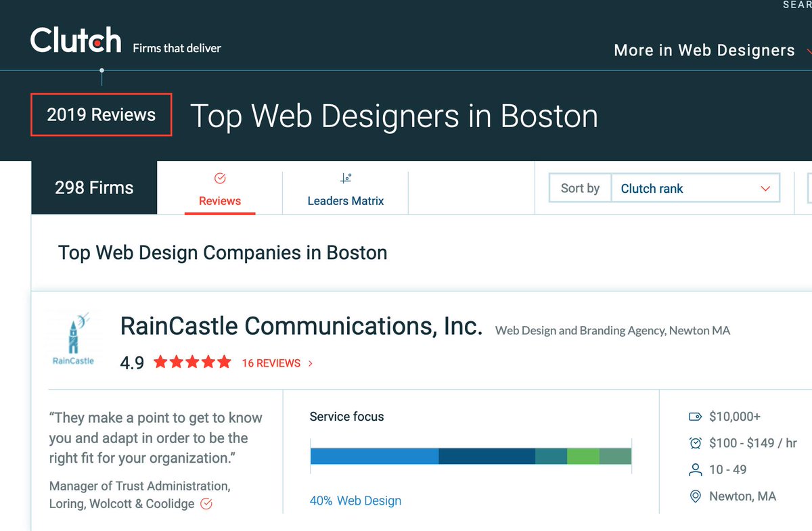
Task: Click the Leaders Matrix scatter icon
Action: [346, 179]
